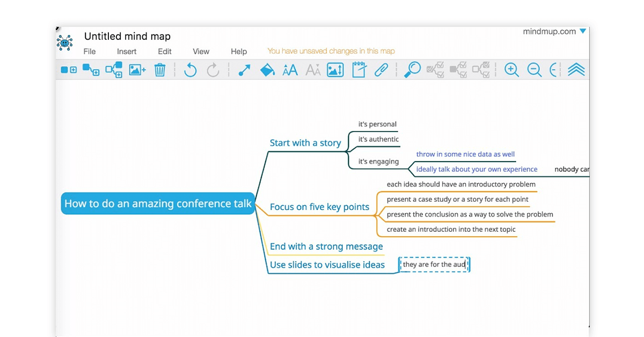Click the unsaved changes notice
Screen dimensions: 644x337
pos(331,51)
